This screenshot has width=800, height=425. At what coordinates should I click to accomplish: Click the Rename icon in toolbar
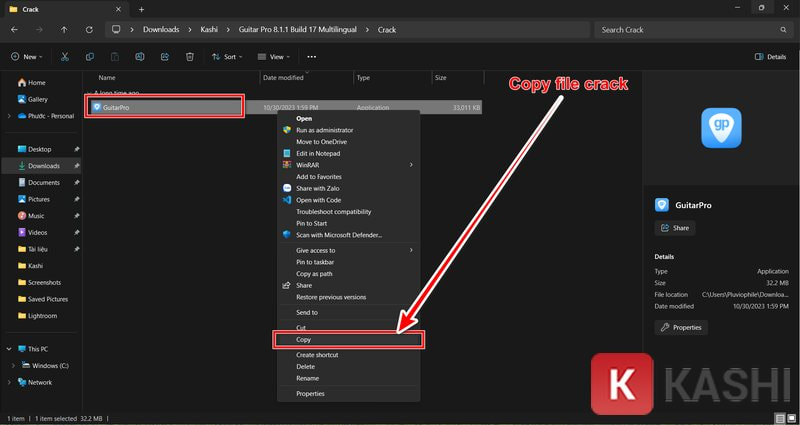(x=140, y=57)
